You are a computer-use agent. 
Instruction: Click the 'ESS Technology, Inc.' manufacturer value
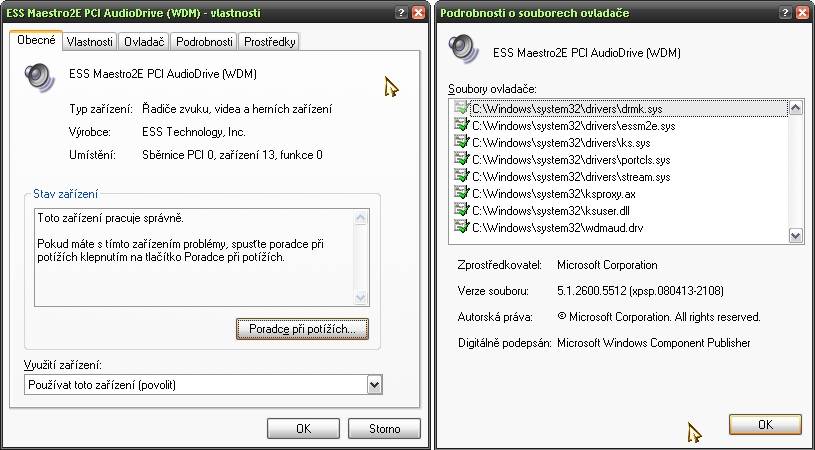194,132
